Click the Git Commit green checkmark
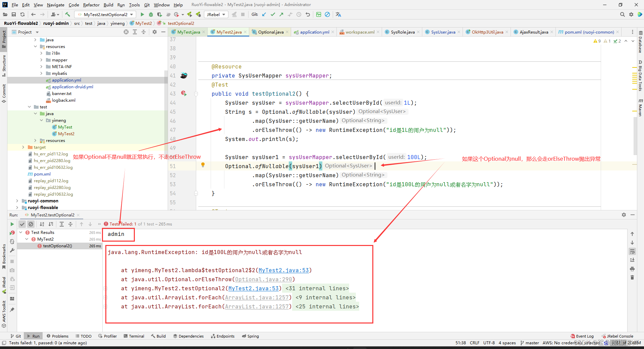The image size is (644, 349). tap(273, 14)
